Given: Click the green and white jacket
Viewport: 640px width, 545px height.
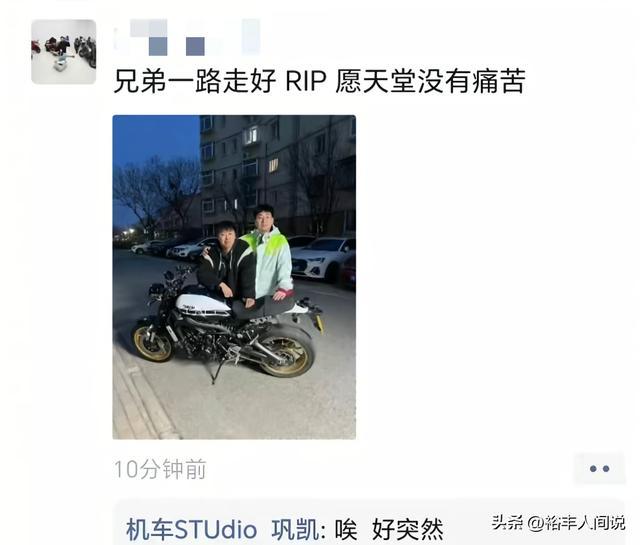Looking at the screenshot, I should 271,262.
